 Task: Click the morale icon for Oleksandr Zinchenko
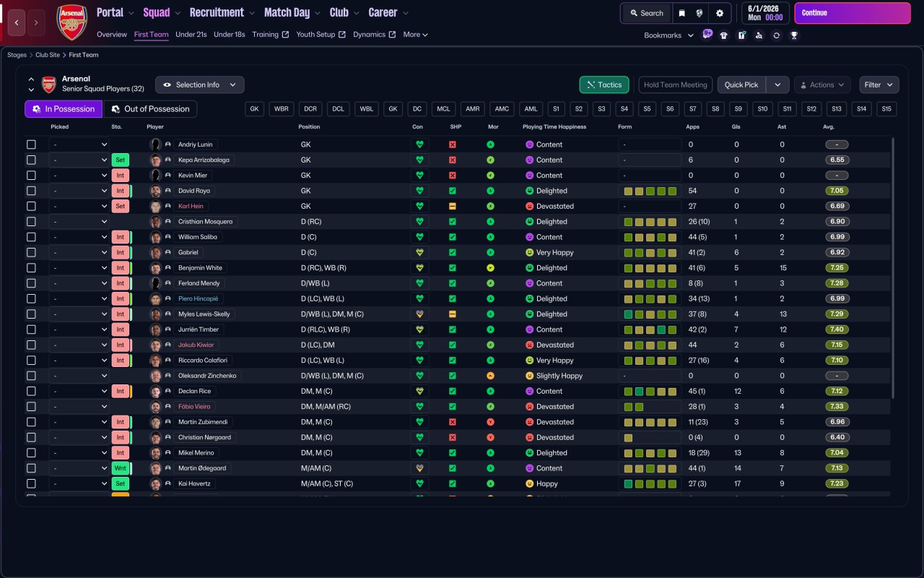pos(490,376)
